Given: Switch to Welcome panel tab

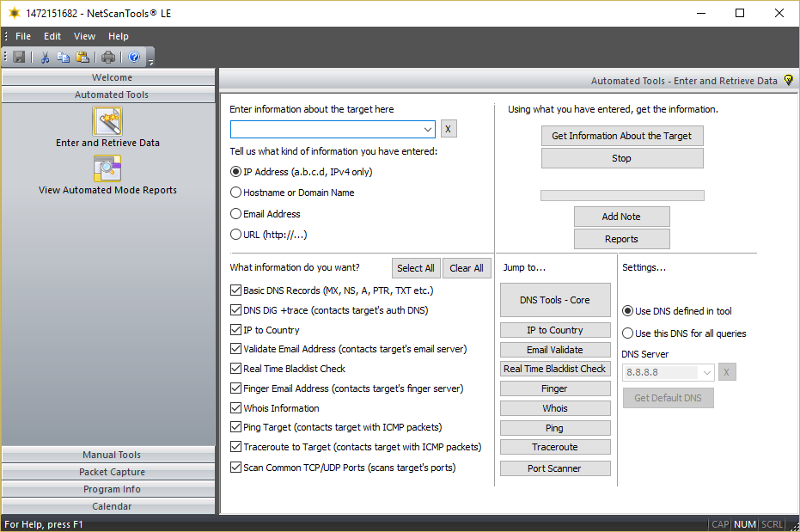Looking at the screenshot, I should [x=108, y=77].
